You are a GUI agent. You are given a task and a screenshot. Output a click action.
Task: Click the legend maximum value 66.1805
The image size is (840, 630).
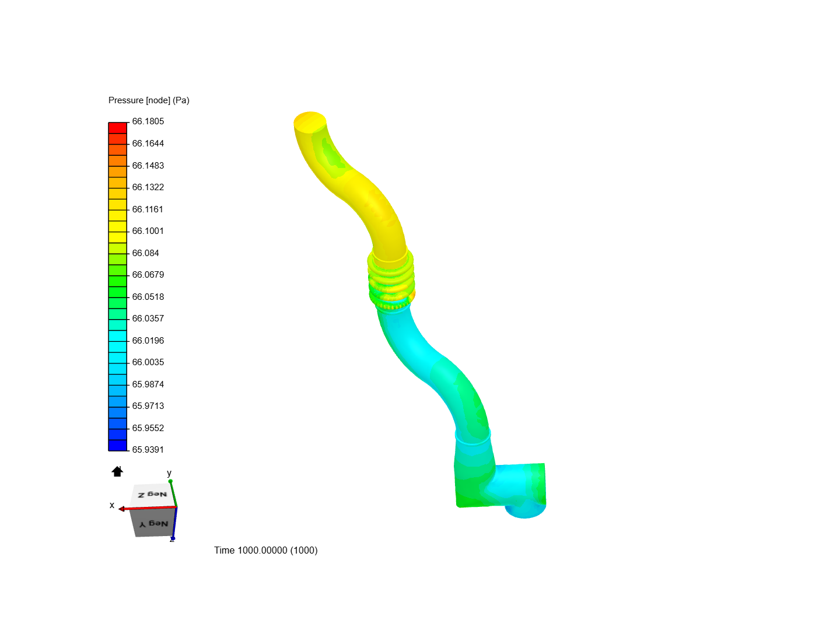148,121
